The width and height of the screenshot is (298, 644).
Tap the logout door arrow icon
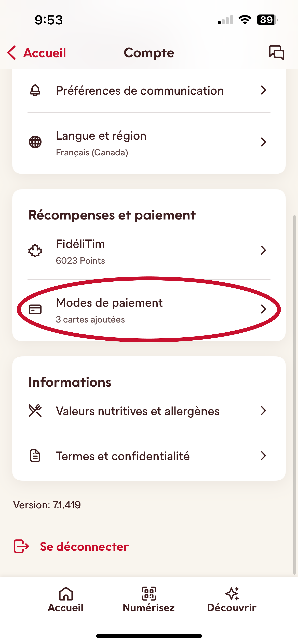[x=21, y=546]
